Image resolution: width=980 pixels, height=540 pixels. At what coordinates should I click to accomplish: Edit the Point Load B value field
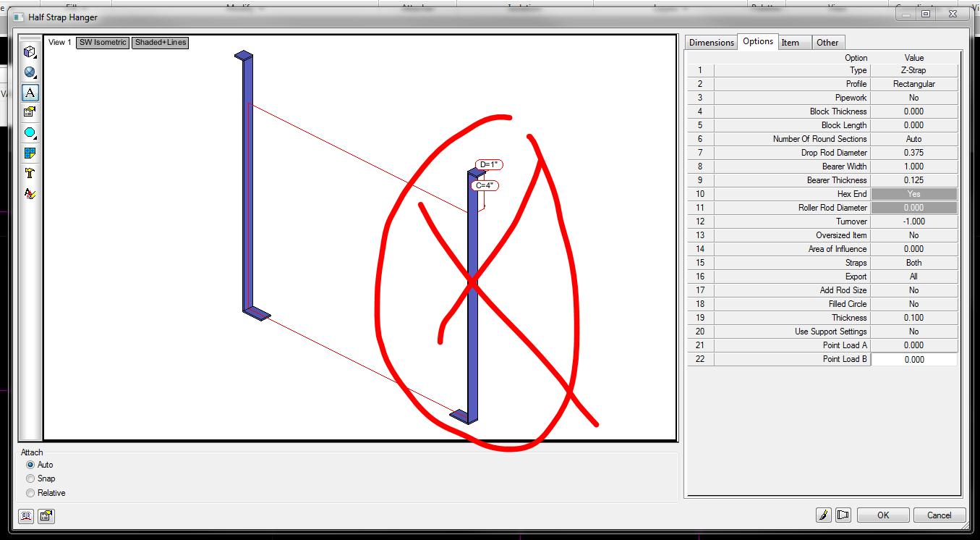pos(913,358)
